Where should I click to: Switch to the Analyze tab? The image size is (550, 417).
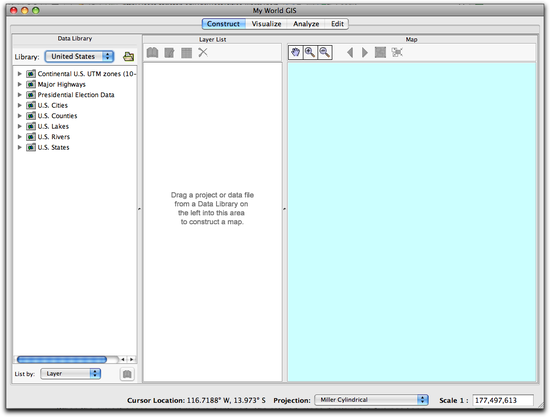306,24
